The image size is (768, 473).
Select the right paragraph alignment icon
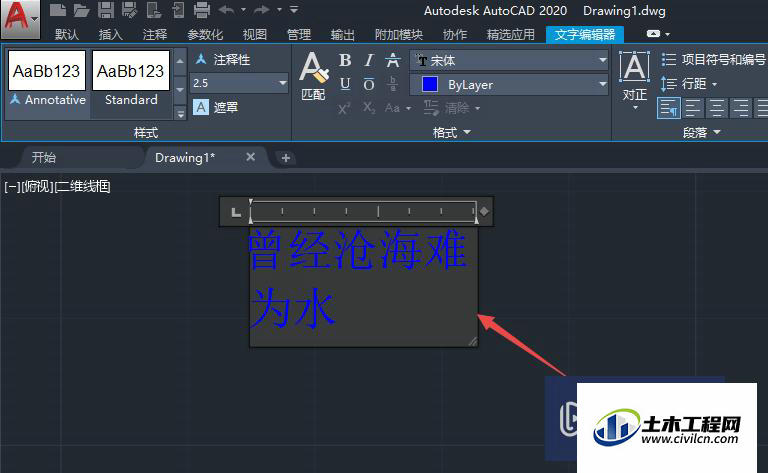[x=741, y=108]
